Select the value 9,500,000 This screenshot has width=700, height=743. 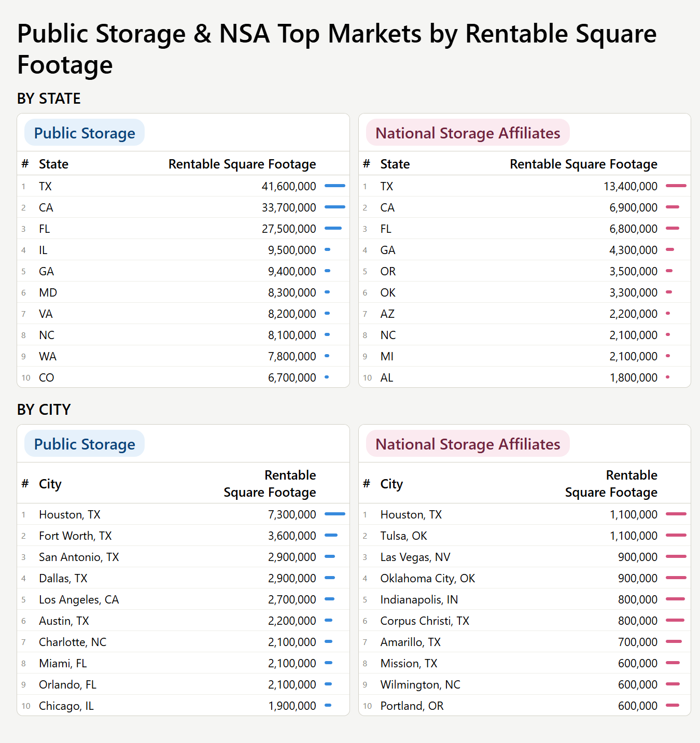pos(292,250)
